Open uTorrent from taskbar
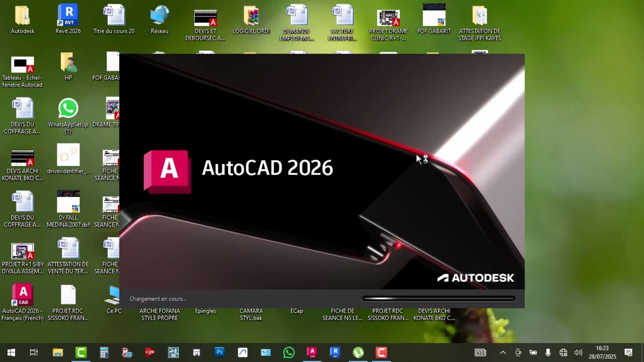This screenshot has height=362, width=644. coord(358,352)
